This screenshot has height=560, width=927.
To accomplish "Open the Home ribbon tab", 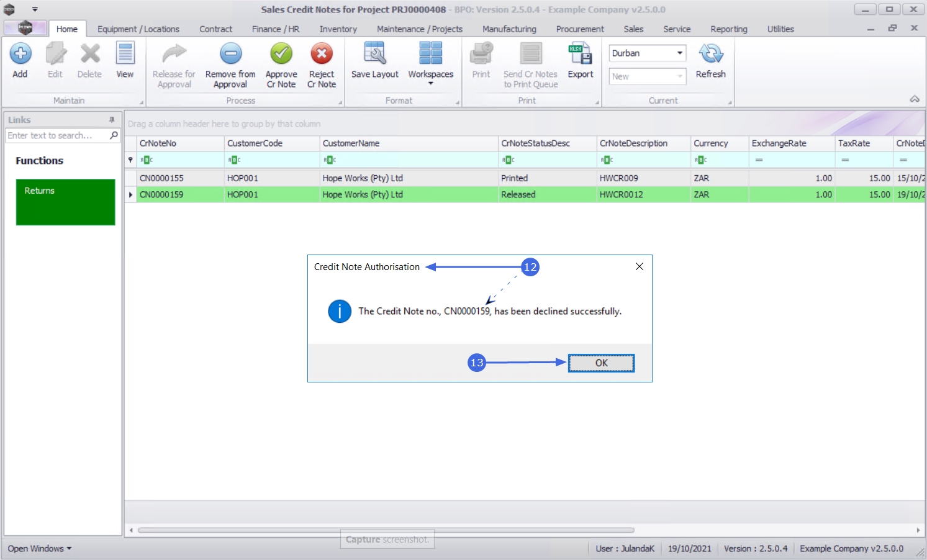I will [67, 29].
